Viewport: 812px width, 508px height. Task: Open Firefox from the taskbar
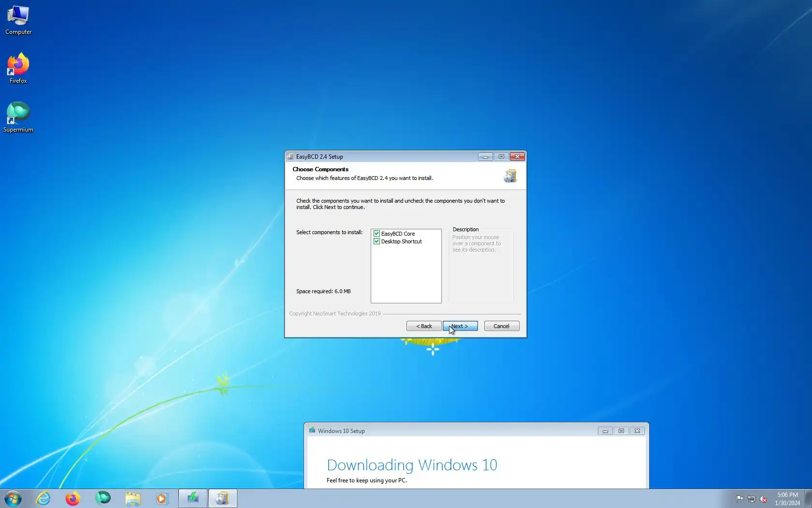coord(72,498)
